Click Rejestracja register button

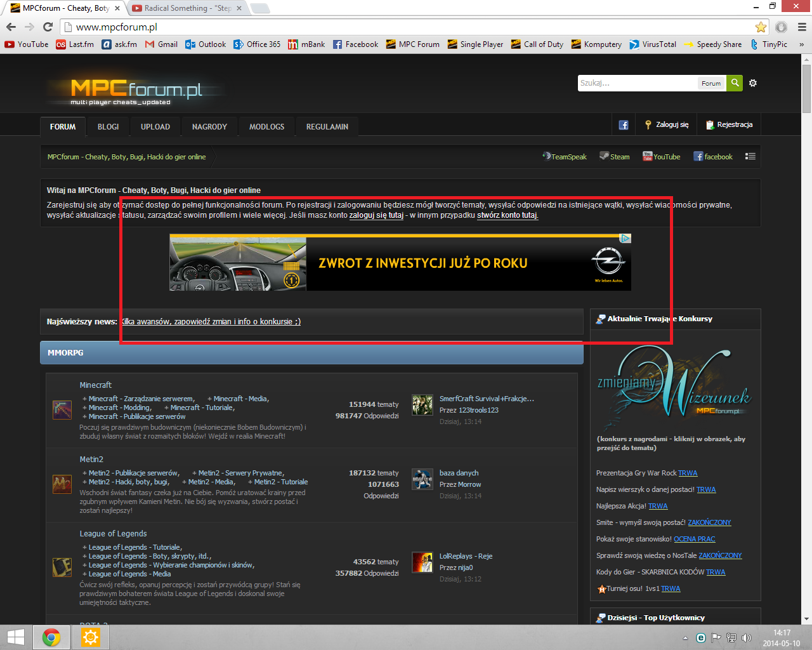coord(729,124)
